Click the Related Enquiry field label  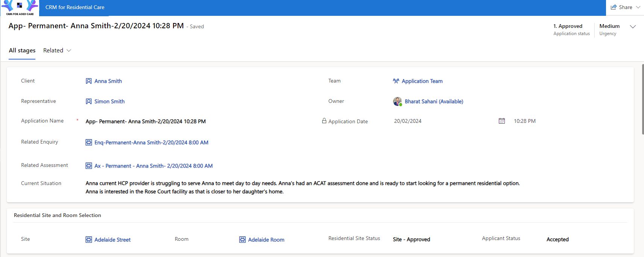coord(39,142)
